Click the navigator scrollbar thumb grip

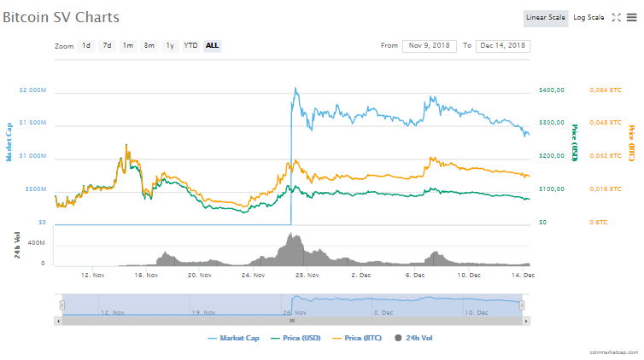pos(292,321)
